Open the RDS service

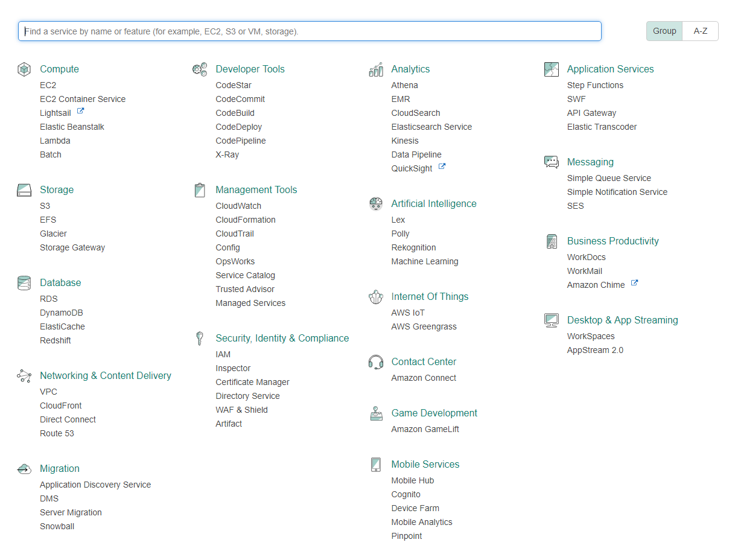(49, 299)
